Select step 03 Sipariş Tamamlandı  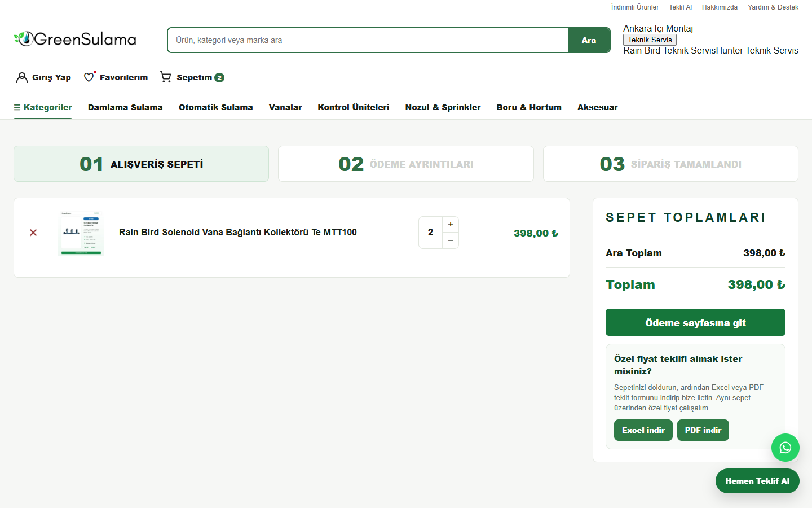[x=670, y=164]
